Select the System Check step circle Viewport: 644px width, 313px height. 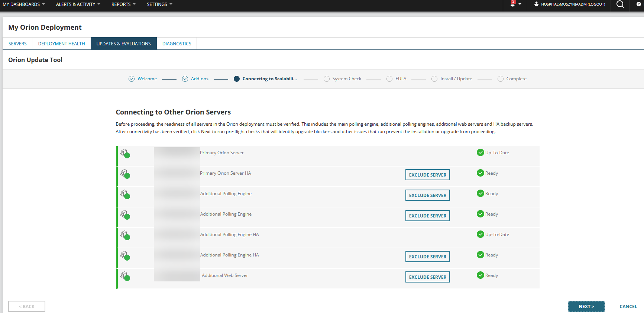click(327, 79)
